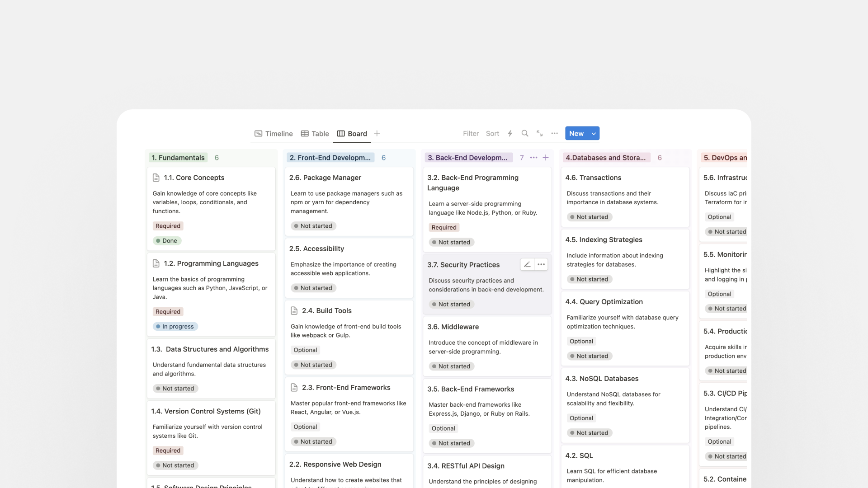Screen dimensions: 868x488
Task: Click Not started on Data Structures card
Action: [x=175, y=389]
